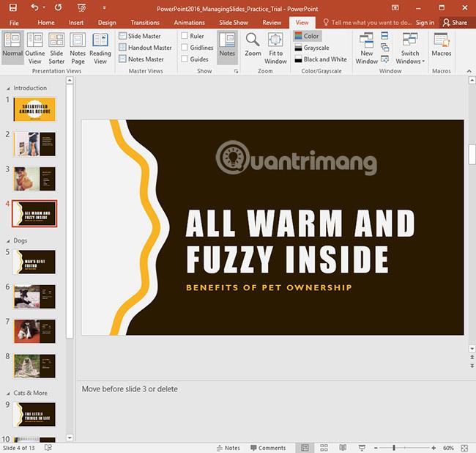This screenshot has height=453, width=476.
Task: Open the Switch Windows dropdown
Action: (410, 48)
